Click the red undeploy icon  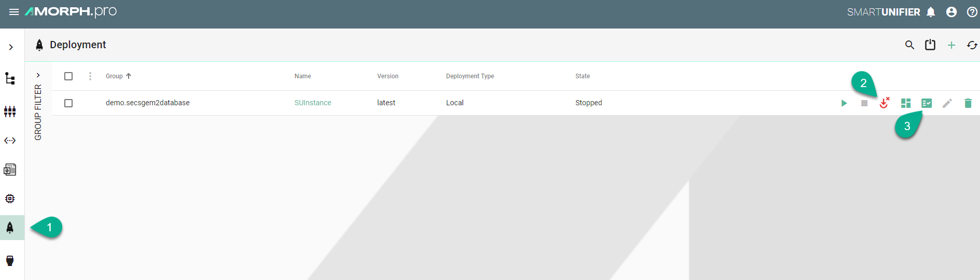[885, 103]
